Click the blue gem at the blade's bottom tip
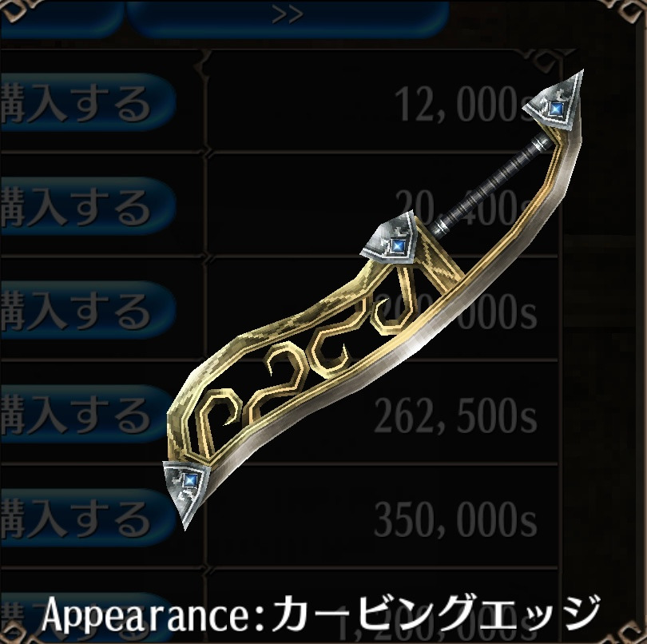 pyautogui.click(x=189, y=479)
